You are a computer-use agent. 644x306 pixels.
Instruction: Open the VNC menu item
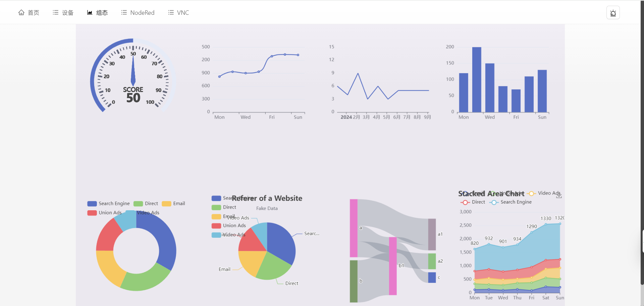[x=183, y=13]
